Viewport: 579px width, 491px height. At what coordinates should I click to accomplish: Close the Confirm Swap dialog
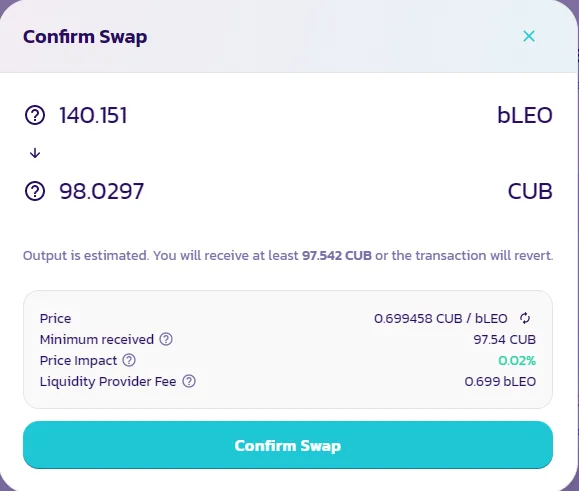coord(529,36)
